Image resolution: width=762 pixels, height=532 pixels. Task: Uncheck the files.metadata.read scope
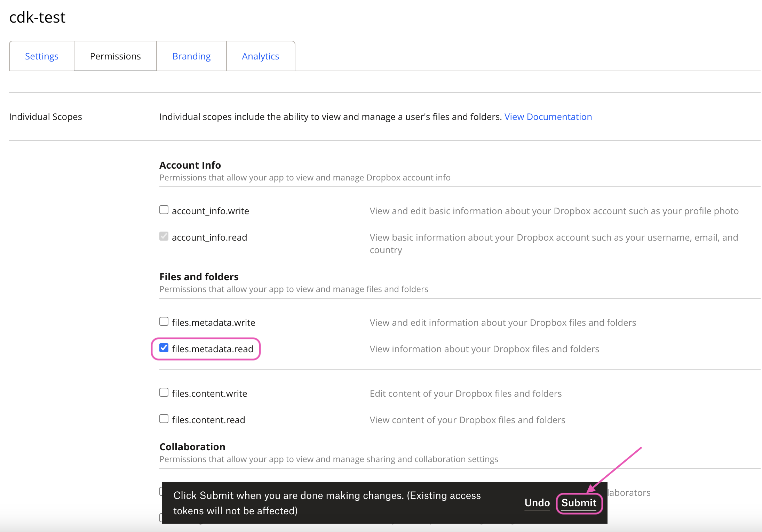(x=164, y=348)
